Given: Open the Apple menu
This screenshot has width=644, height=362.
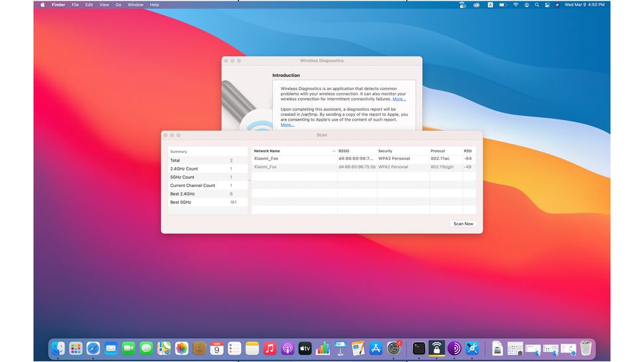Looking at the screenshot, I should pos(42,5).
